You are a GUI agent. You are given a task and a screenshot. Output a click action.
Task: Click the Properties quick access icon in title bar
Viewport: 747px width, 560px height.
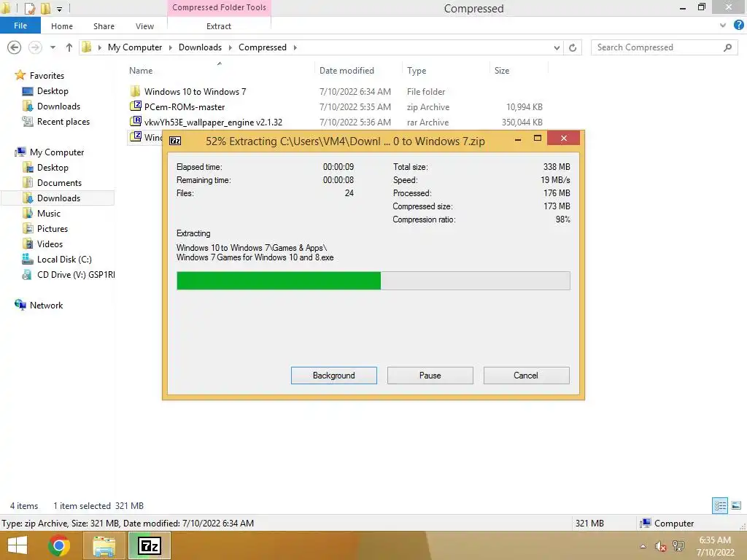coord(29,8)
